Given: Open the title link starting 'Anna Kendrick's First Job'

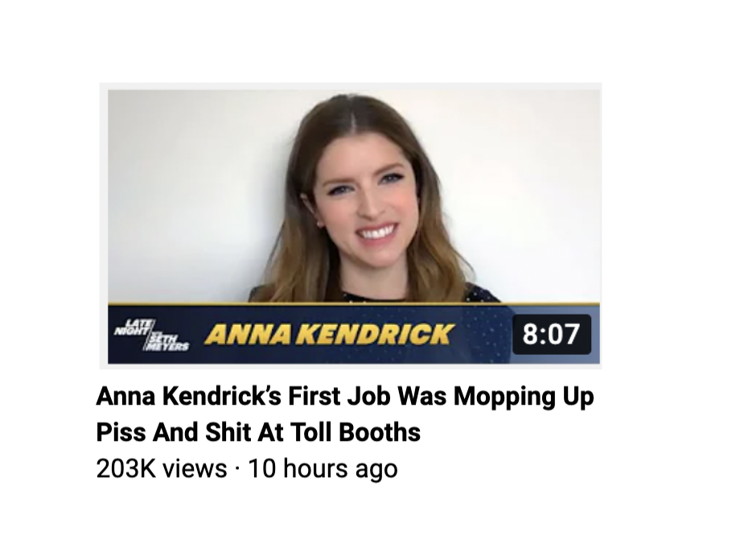Looking at the screenshot, I should point(345,396).
